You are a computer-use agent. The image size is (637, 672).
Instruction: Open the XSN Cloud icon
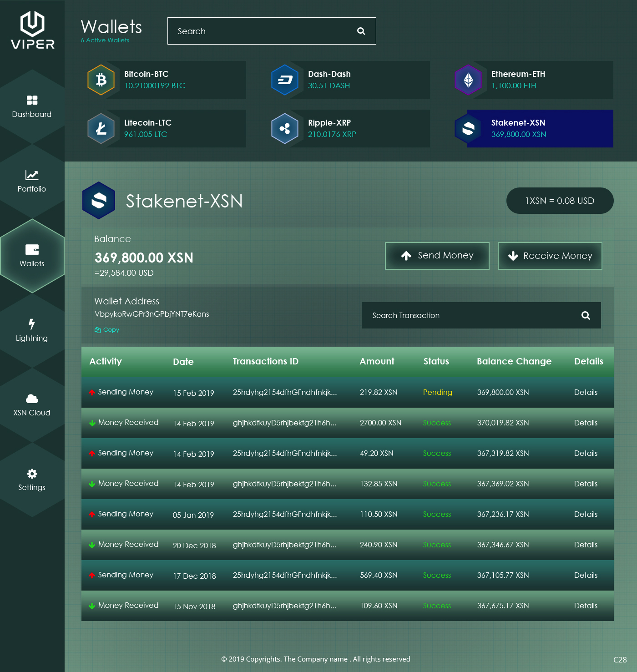click(32, 399)
